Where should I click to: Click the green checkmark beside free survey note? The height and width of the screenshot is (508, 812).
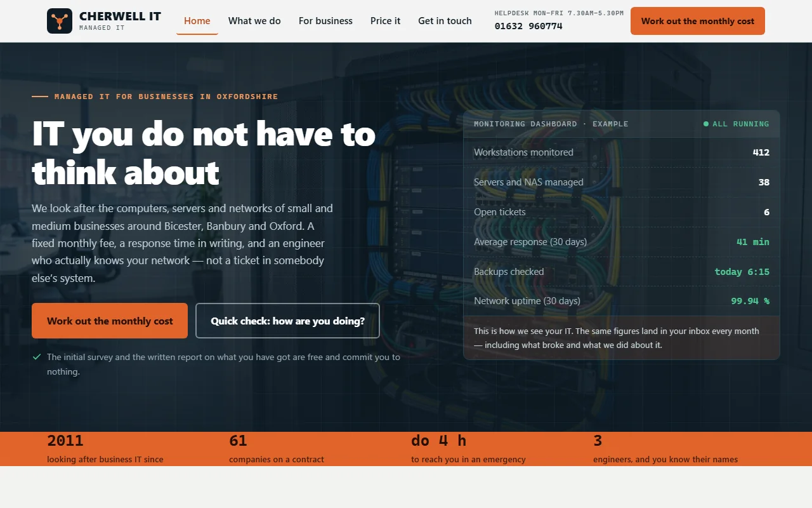37,357
